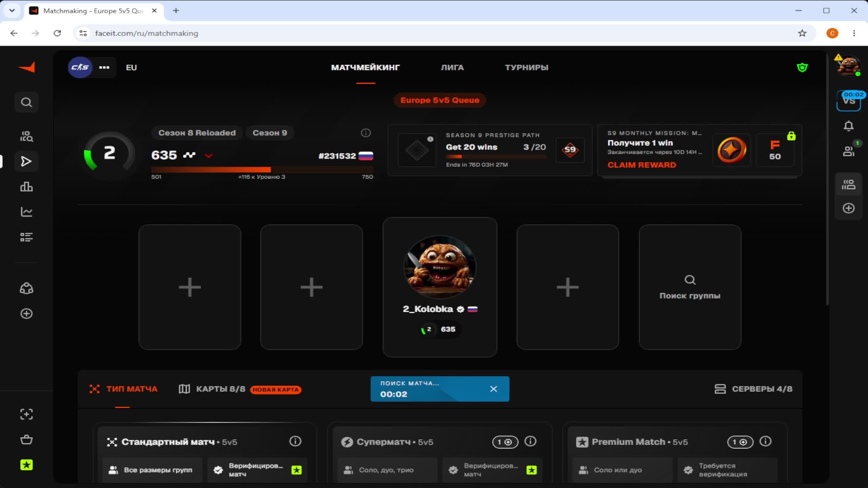The width and height of the screenshot is (868, 488).
Task: Open the КАРТЫ 8/8 tab
Action: (x=212, y=389)
